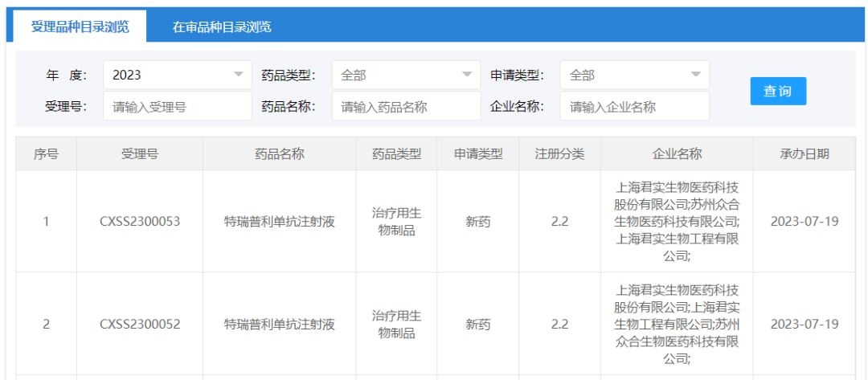Focus the 企业名称 input field
The width and height of the screenshot is (868, 380).
(633, 106)
